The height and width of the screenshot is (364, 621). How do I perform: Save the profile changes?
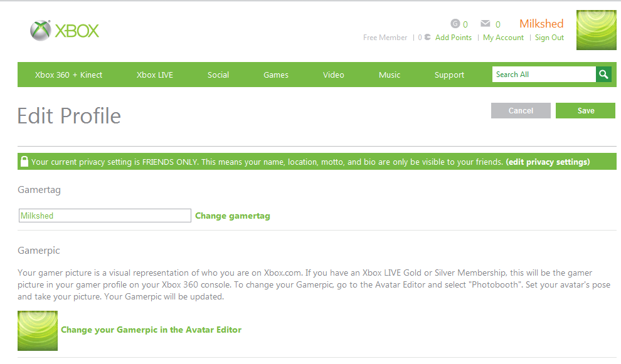point(585,111)
